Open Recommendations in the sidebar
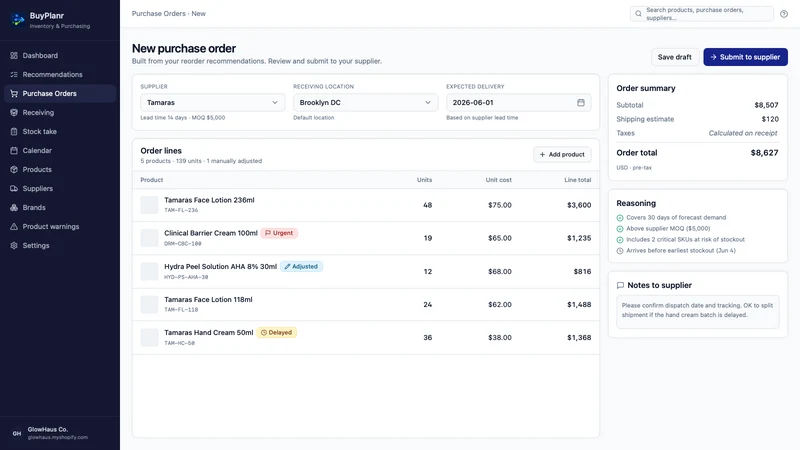 click(60, 74)
